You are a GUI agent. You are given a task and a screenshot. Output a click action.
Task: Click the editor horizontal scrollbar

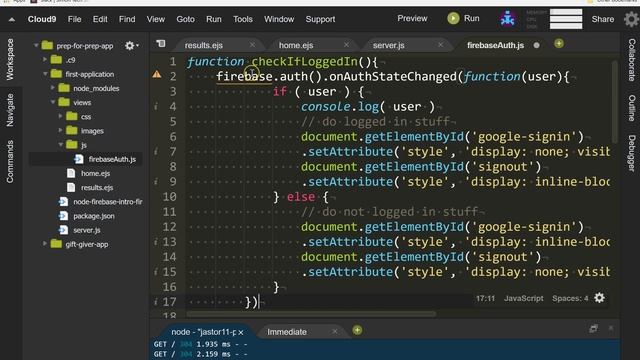311,313
